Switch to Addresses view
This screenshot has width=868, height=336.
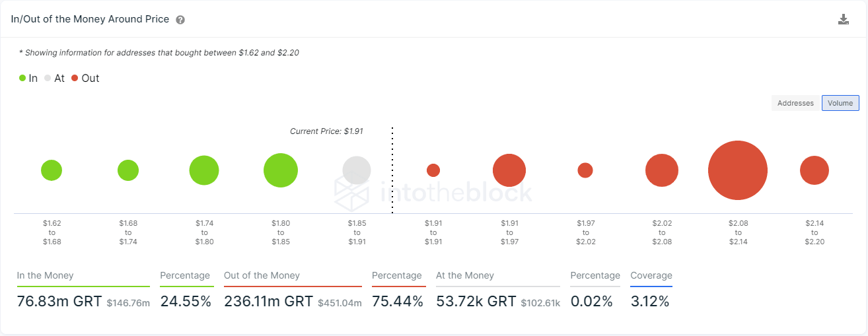[795, 103]
